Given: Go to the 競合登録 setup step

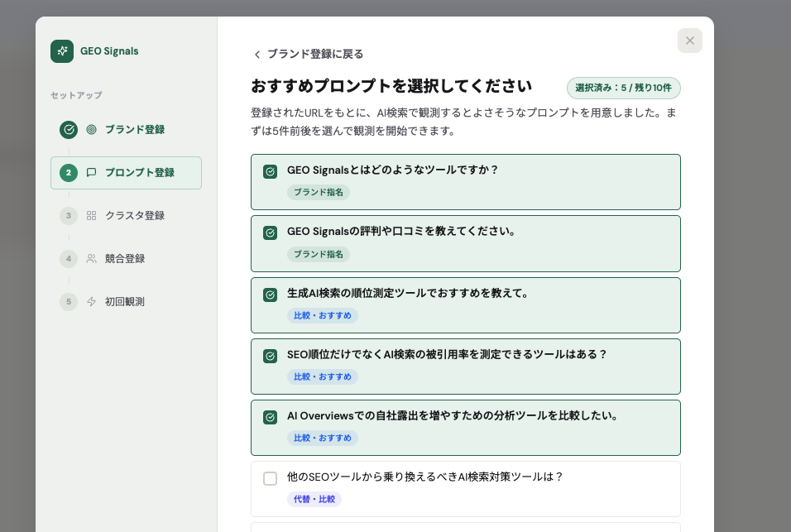Looking at the screenshot, I should 126,259.
